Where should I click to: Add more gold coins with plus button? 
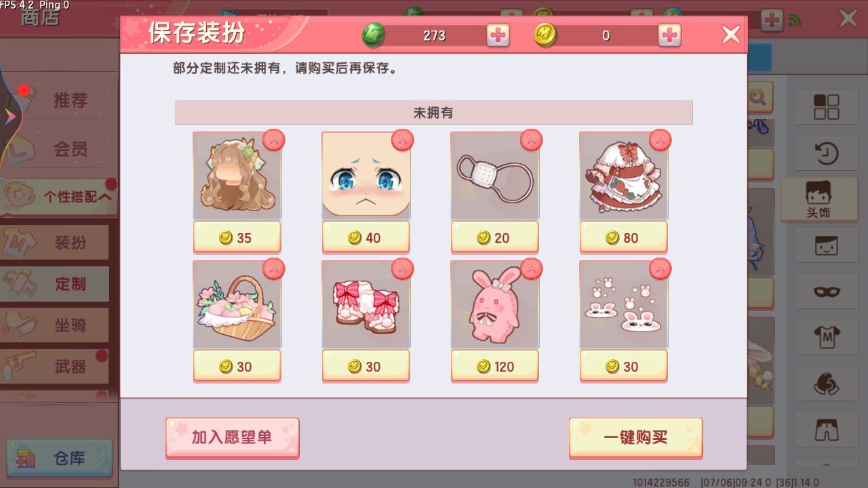669,35
